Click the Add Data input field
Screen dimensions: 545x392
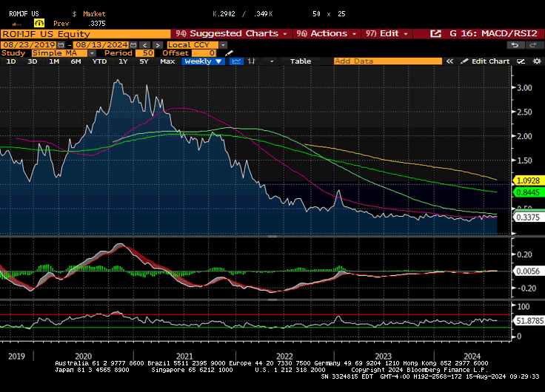pyautogui.click(x=387, y=61)
